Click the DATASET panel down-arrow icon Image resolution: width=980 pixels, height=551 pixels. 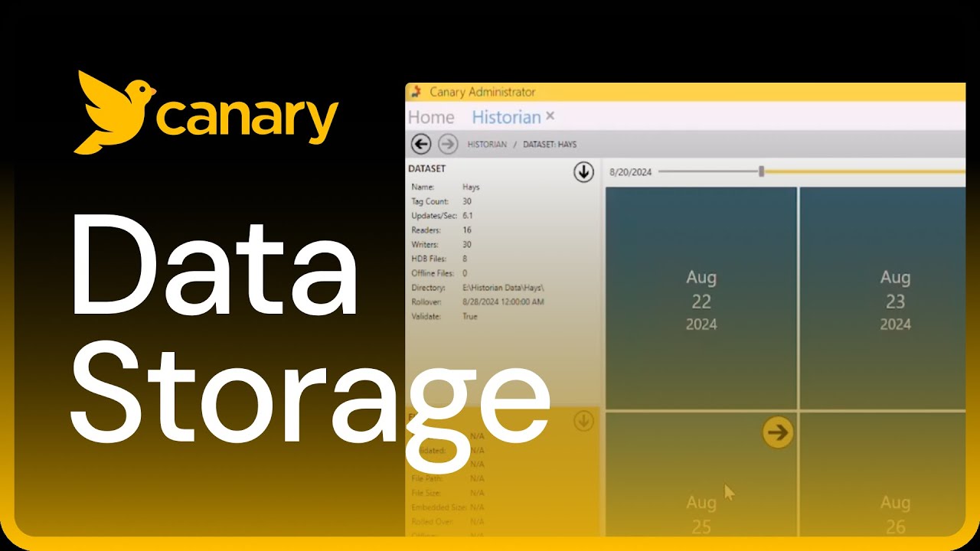(x=583, y=172)
